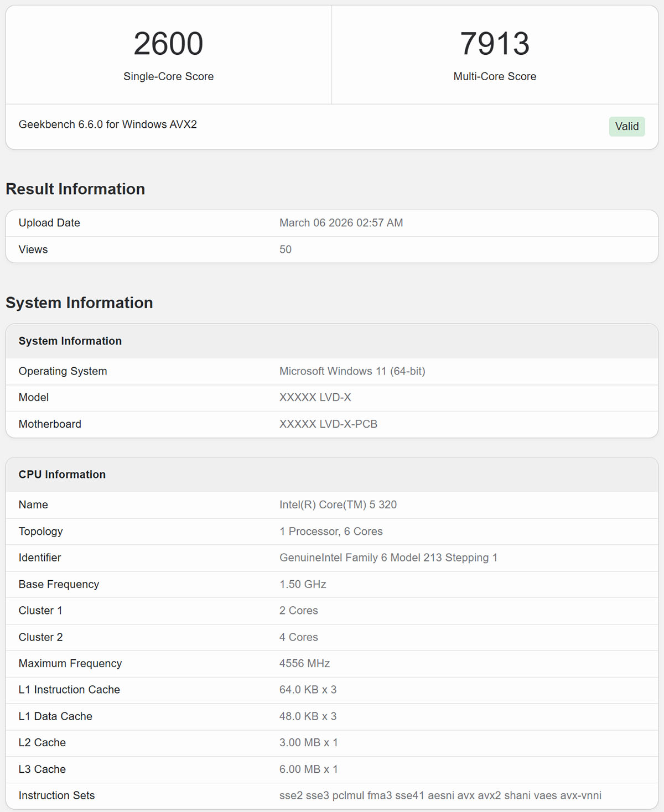Click the Maximum Frequency value 4556 MHz
The height and width of the screenshot is (812, 664).
click(x=304, y=663)
